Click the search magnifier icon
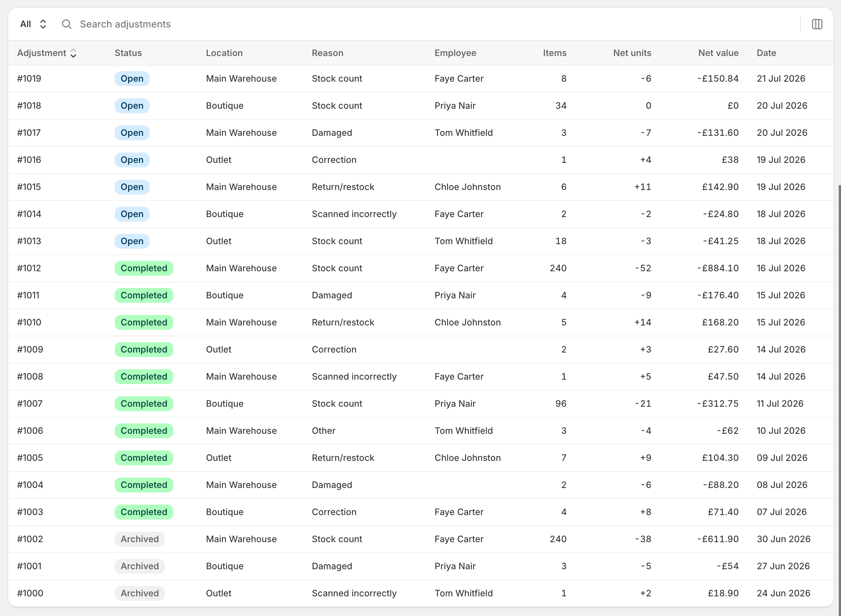Image resolution: width=841 pixels, height=616 pixels. (66, 24)
